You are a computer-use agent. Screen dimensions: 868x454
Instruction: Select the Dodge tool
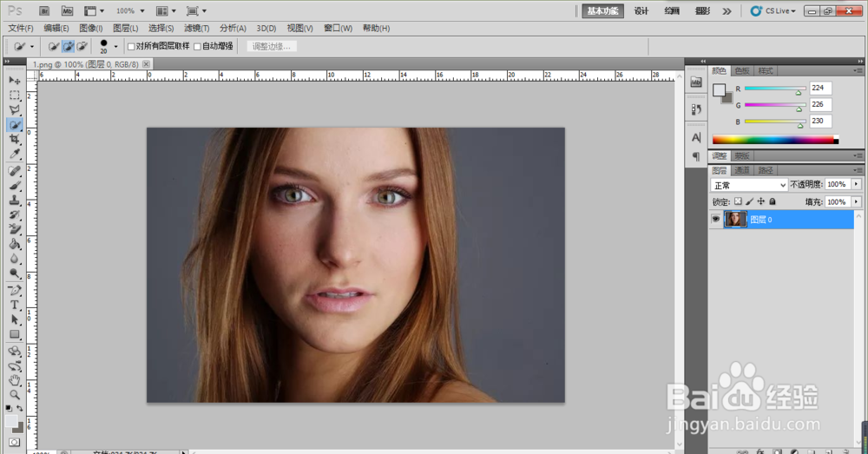15,273
